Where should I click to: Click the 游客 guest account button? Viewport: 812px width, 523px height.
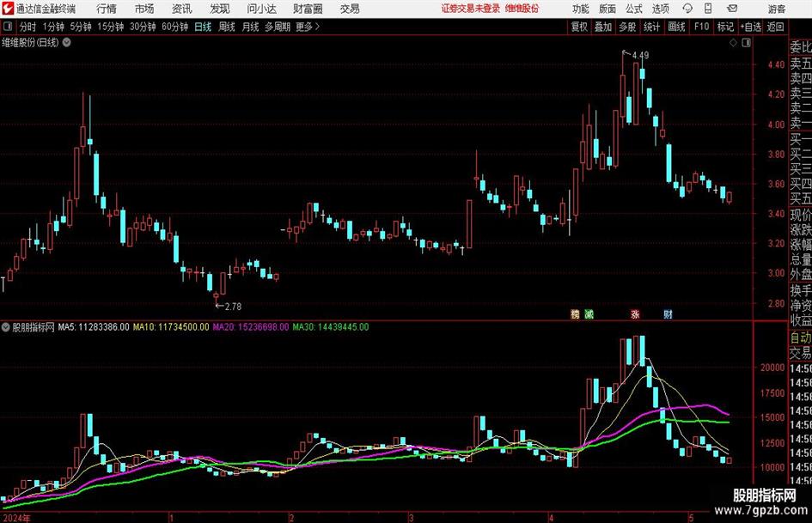click(x=776, y=9)
